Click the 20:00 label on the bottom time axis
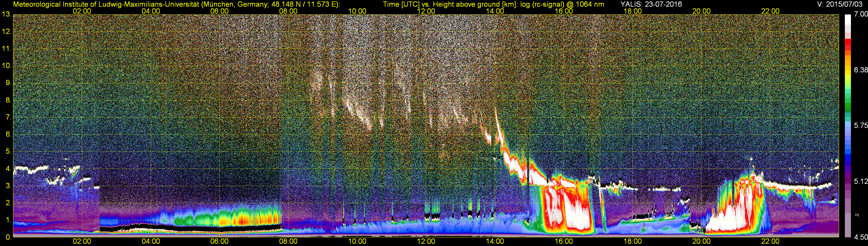The height and width of the screenshot is (246, 868). tap(702, 242)
